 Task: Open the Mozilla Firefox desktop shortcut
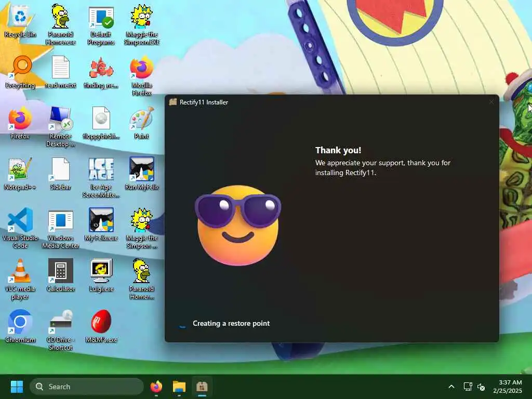(141, 76)
